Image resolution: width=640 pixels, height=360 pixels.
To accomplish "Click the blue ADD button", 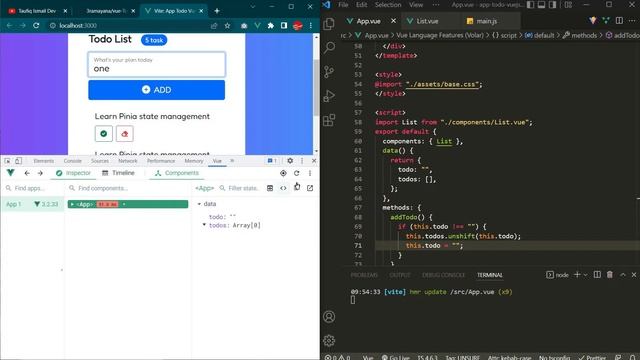I will click(156, 90).
